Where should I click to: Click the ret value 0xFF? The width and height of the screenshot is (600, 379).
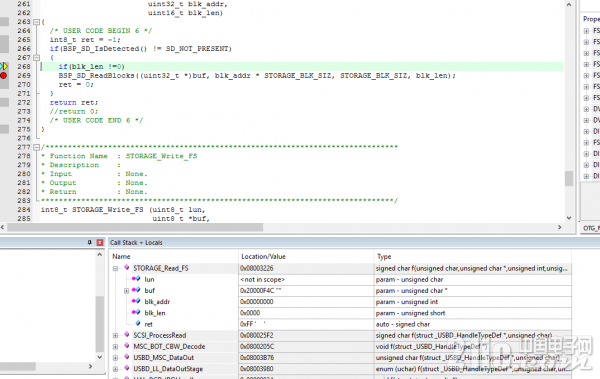(253, 324)
